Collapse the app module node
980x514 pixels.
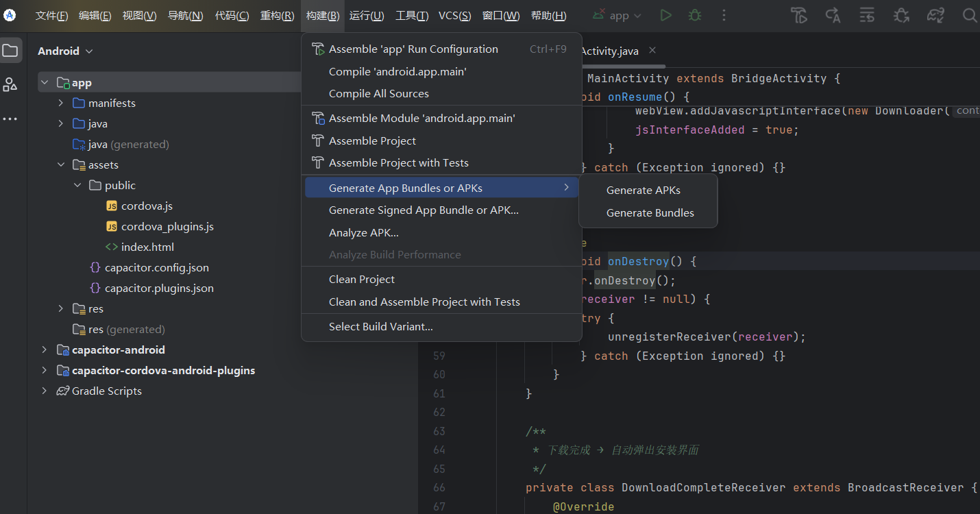pyautogui.click(x=45, y=83)
